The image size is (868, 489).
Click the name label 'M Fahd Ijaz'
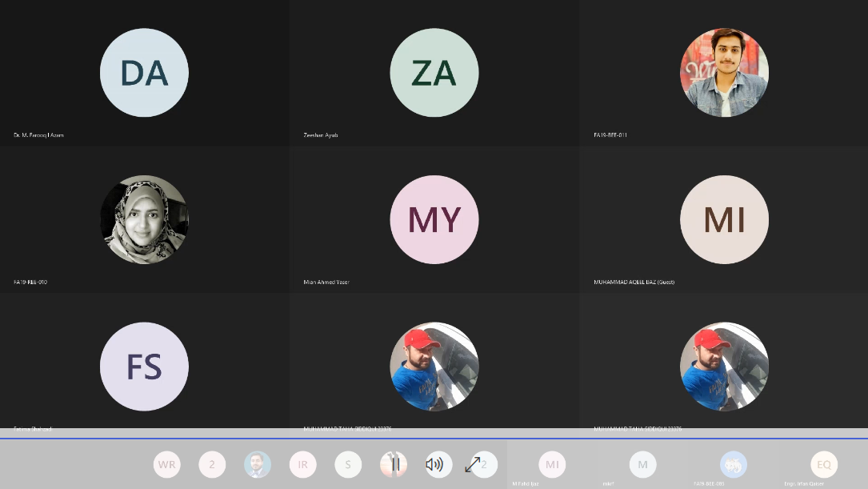pyautogui.click(x=526, y=484)
